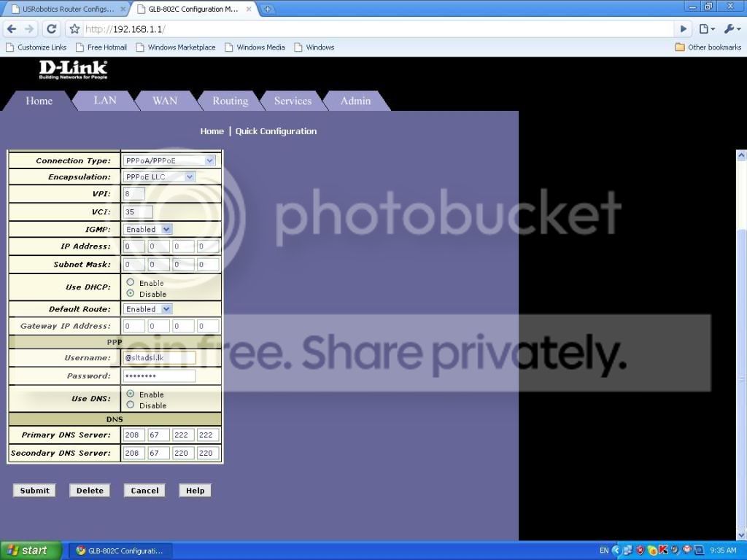Open the Windows Media bookmark

[255, 47]
